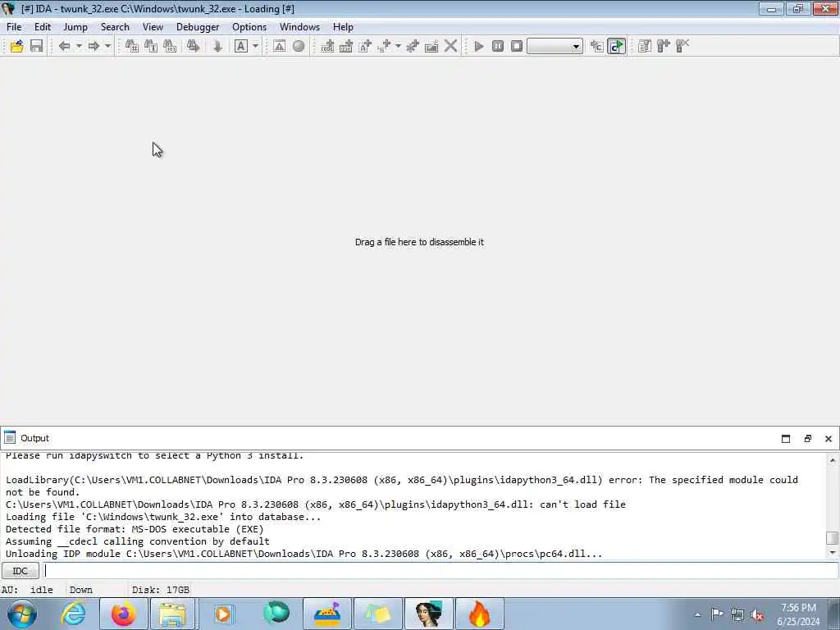
Task: Click the search next binoculars arrow icon
Action: (x=194, y=46)
